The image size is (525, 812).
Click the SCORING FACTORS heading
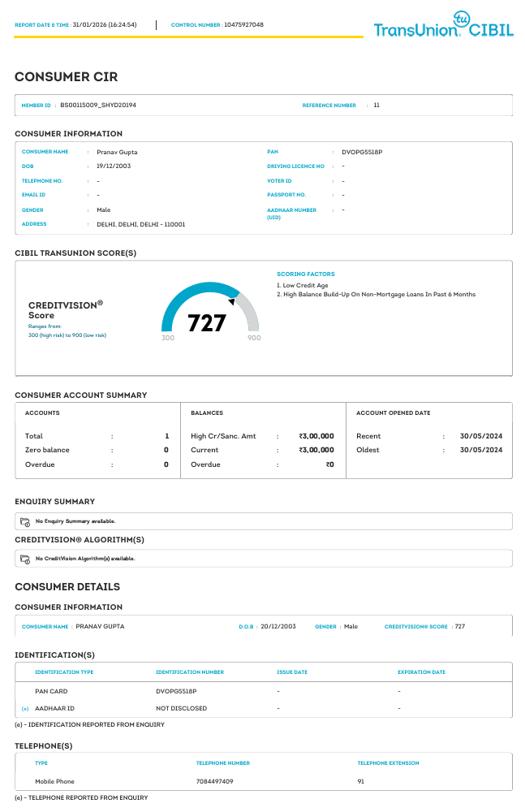[305, 274]
